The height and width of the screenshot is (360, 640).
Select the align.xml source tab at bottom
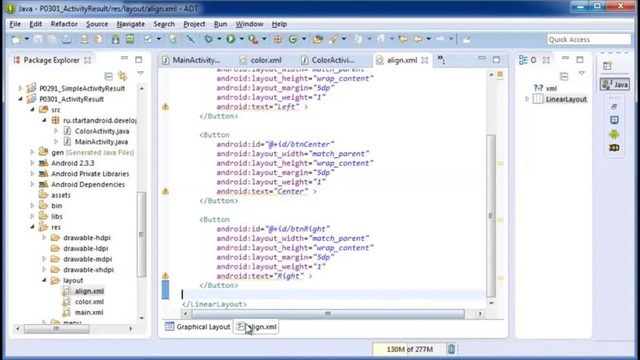click(x=257, y=327)
